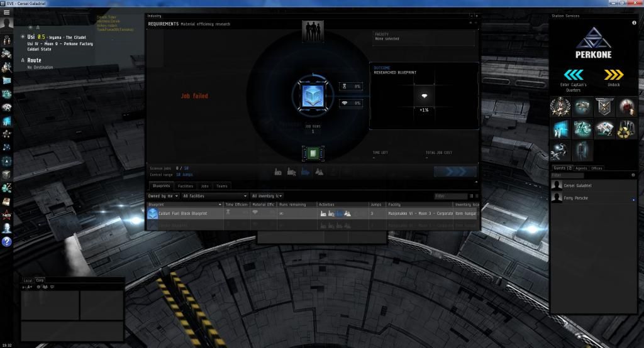Click the time efficiency hourglass percentage box
The width and height of the screenshot is (644, 348).
tap(351, 86)
